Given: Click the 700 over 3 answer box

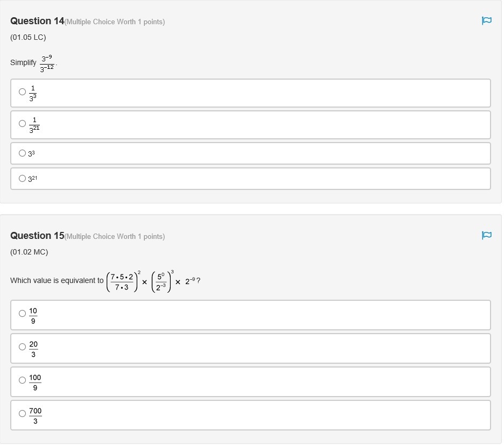Looking at the screenshot, I should (x=250, y=415).
